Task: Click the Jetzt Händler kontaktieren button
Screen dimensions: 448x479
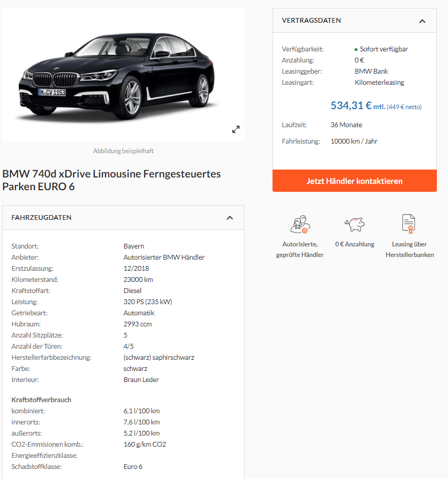Action: coord(355,181)
